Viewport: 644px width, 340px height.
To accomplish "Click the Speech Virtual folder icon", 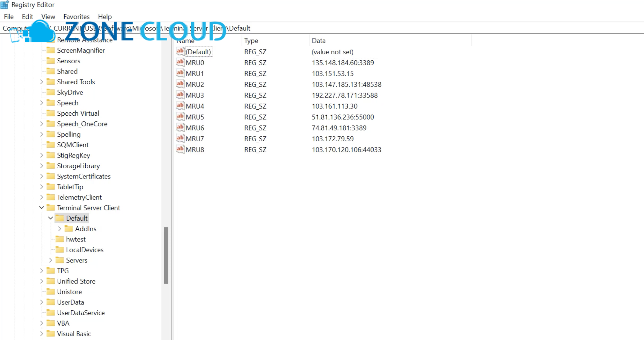I will tap(51, 113).
